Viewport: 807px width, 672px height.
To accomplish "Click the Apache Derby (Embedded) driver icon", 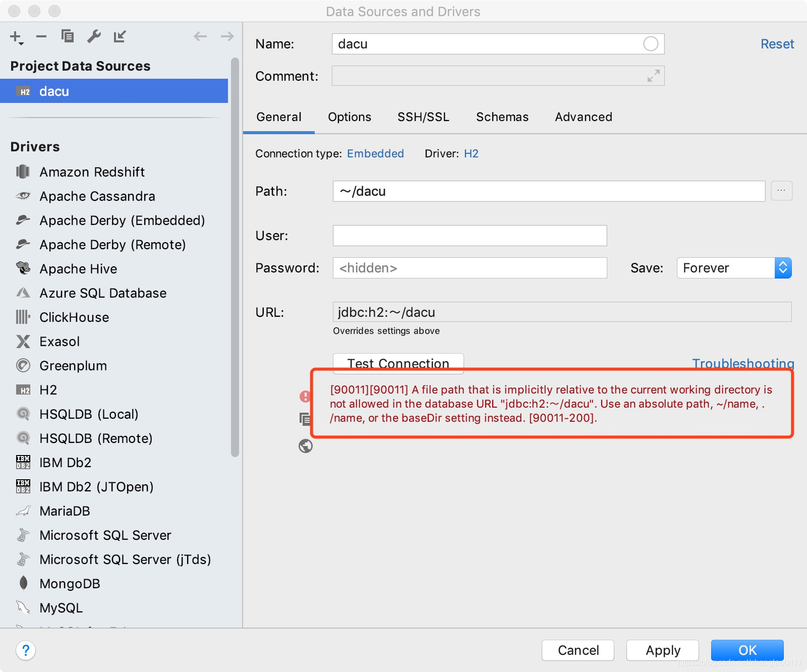I will coord(23,220).
